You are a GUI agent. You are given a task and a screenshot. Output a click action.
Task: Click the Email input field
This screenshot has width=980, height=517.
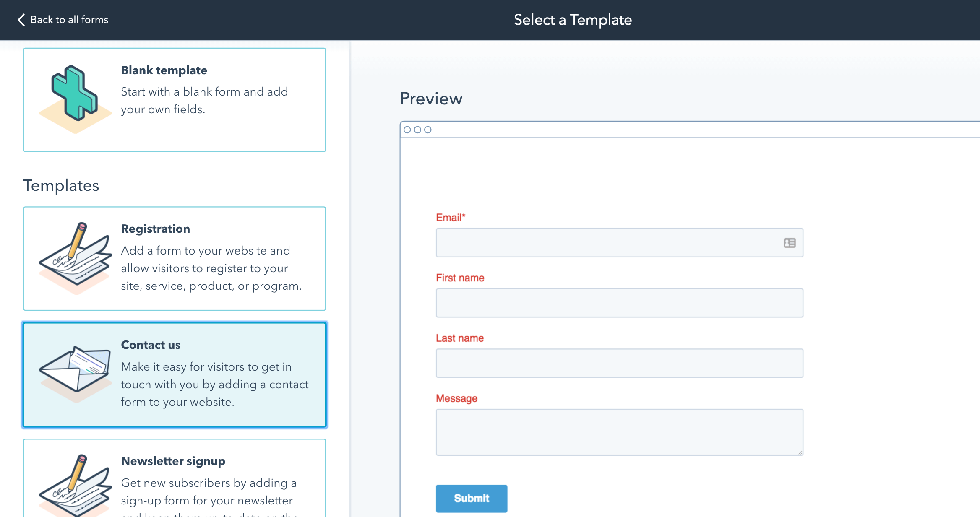[618, 242]
